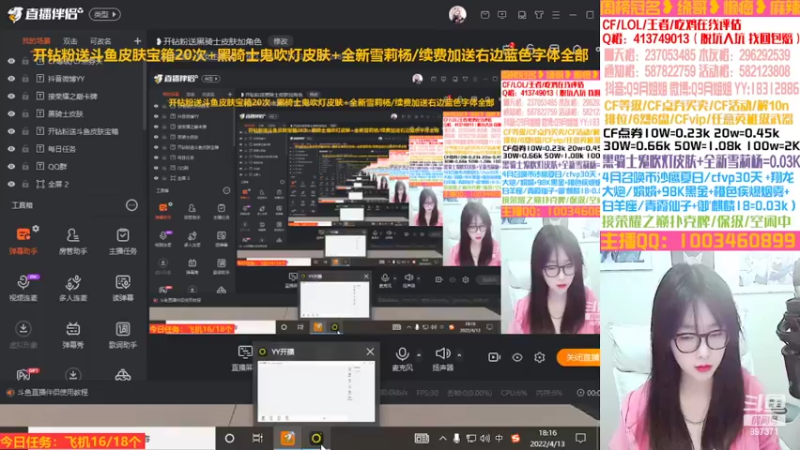Image resolution: width=800 pixels, height=450 pixels.
Task: Expand microphone options arrow
Action: point(419,355)
